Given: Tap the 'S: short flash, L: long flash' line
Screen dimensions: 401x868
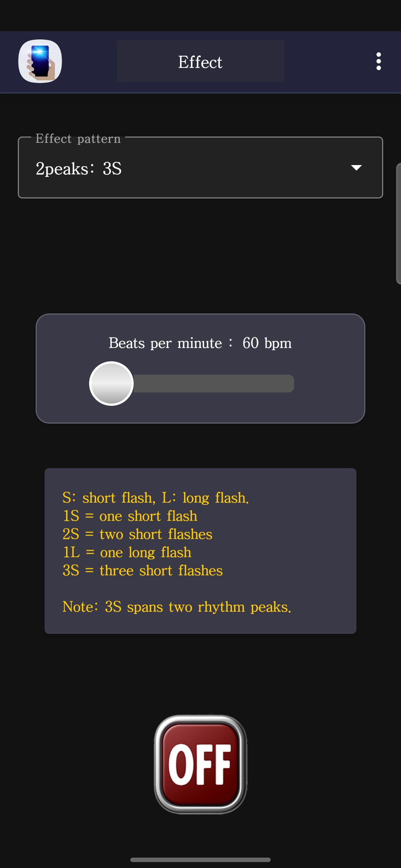Looking at the screenshot, I should (156, 498).
